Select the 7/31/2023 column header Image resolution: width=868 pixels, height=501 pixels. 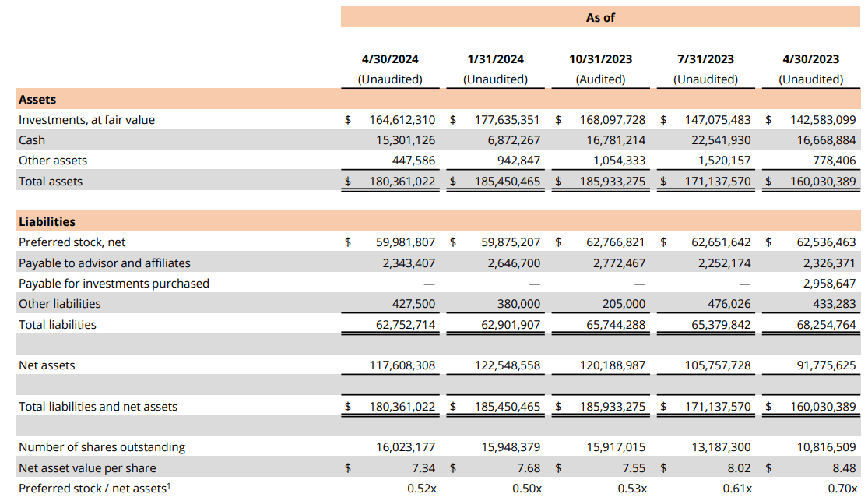pyautogui.click(x=705, y=58)
